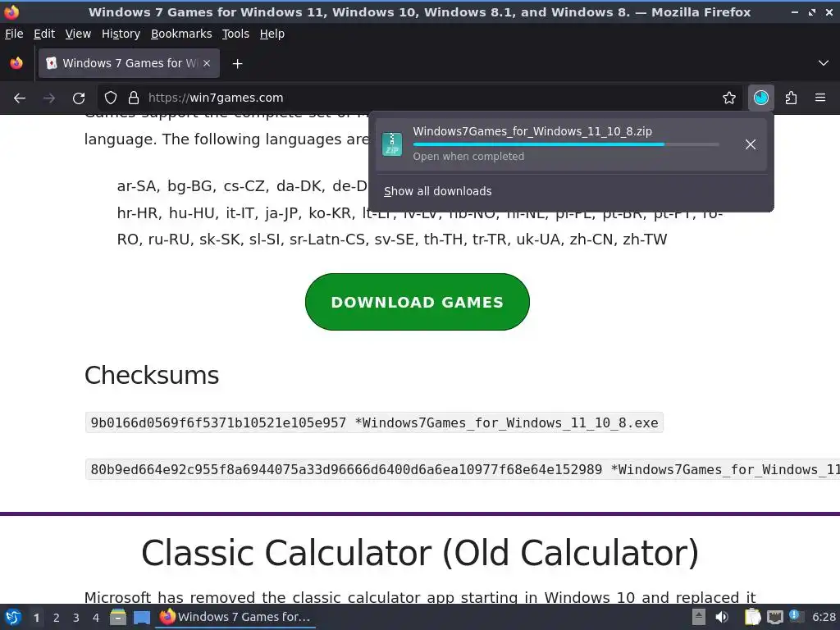Cancel the zip download with X
The image size is (840, 630).
pos(750,144)
